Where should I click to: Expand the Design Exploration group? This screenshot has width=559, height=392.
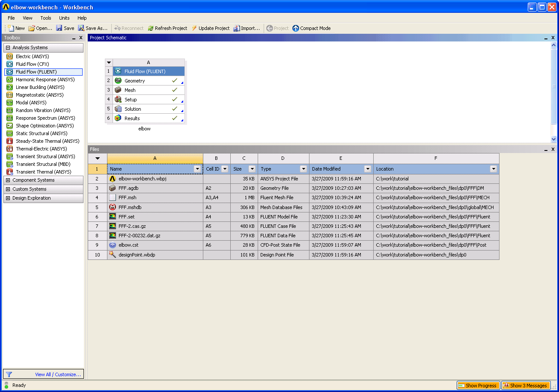(x=8, y=198)
